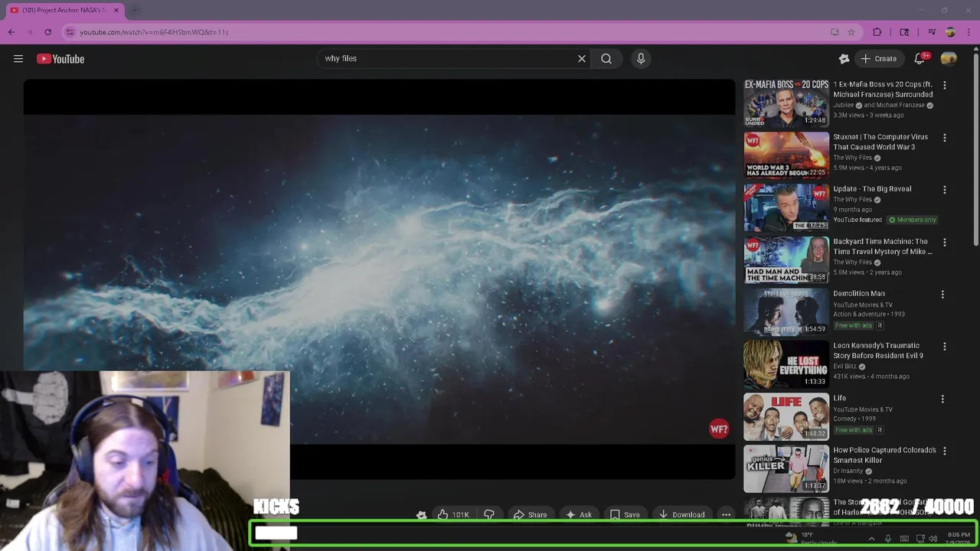Click the WF watermark on the video
Screen dimensions: 980x551
[x=719, y=429]
